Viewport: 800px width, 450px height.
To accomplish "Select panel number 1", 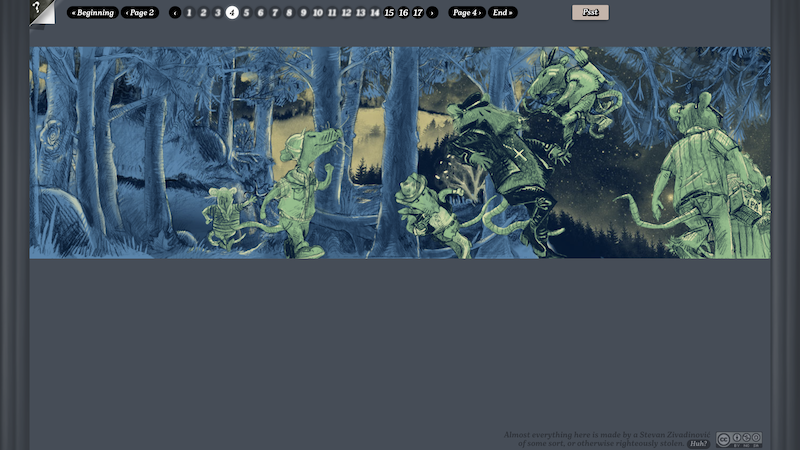I will coord(189,13).
